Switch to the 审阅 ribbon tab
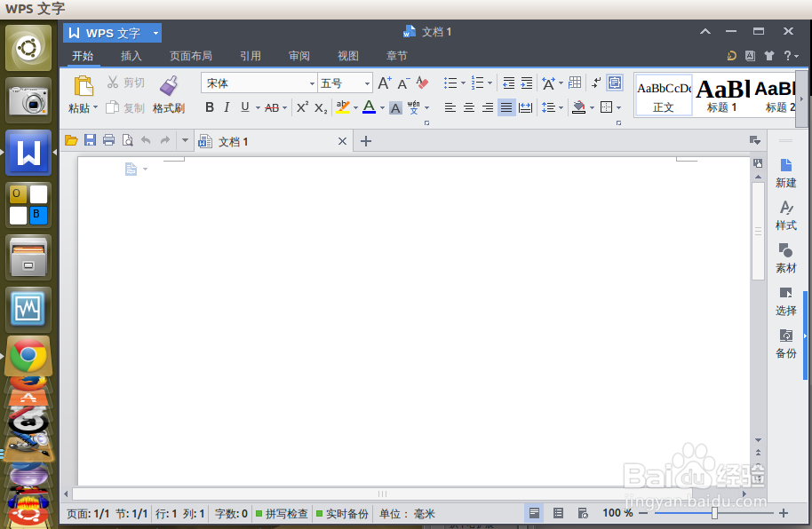Screen dimensions: 812x529 [299, 56]
